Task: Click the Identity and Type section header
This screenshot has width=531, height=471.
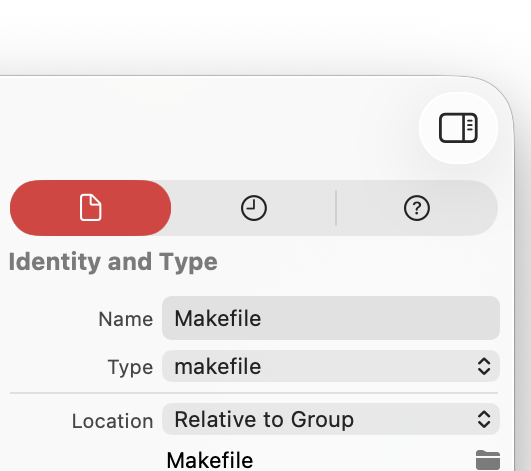Action: [113, 262]
